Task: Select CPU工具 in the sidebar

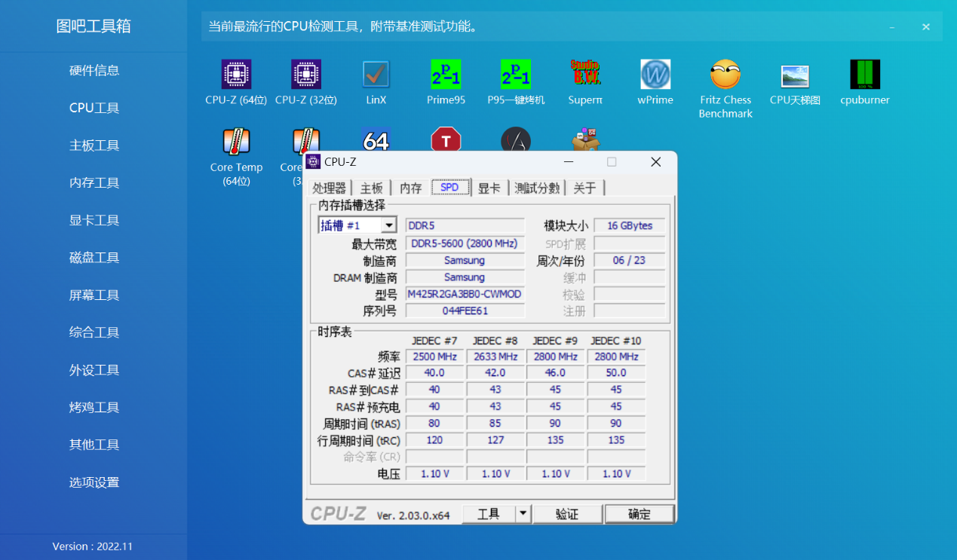Action: (94, 108)
